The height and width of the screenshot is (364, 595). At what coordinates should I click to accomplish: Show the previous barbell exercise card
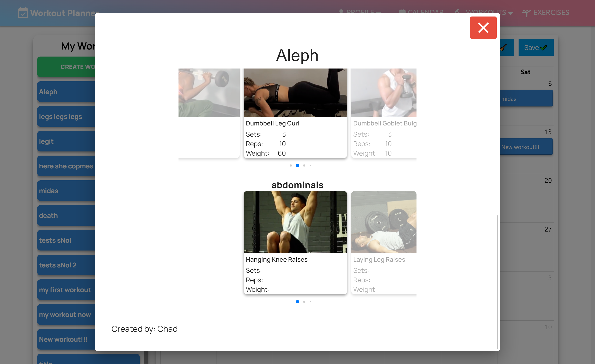point(209,113)
